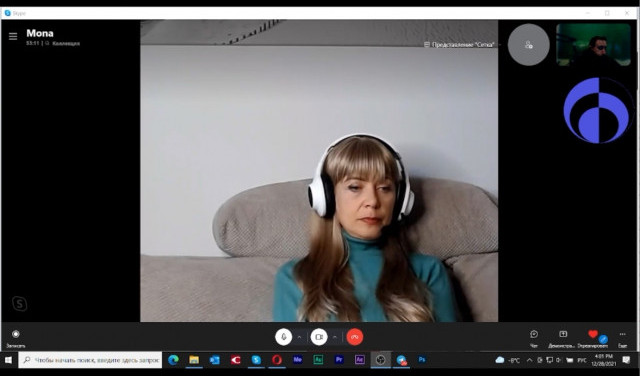The width and height of the screenshot is (640, 376).
Task: Change the grid view layout
Action: (459, 44)
